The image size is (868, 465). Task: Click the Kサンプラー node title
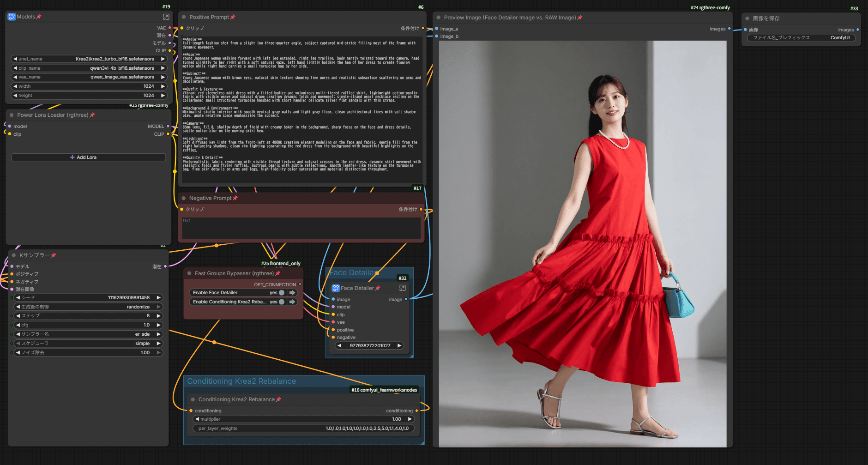point(34,255)
